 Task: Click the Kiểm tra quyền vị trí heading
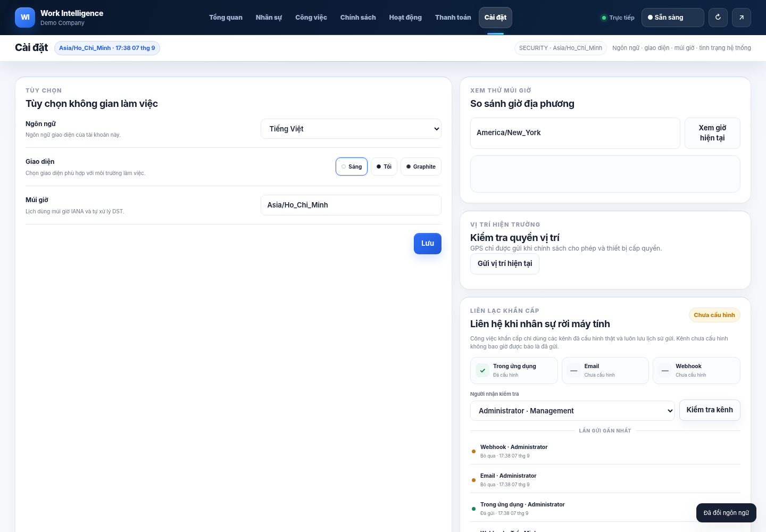click(514, 238)
